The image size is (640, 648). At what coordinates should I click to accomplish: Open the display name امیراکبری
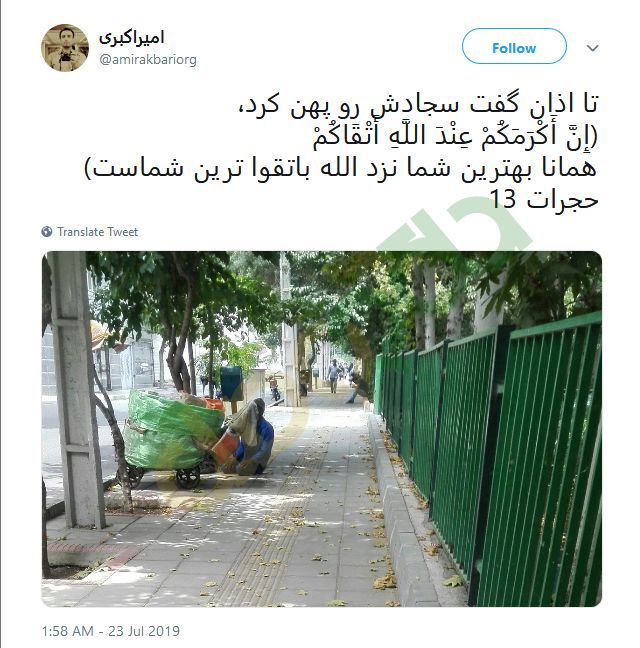132,38
